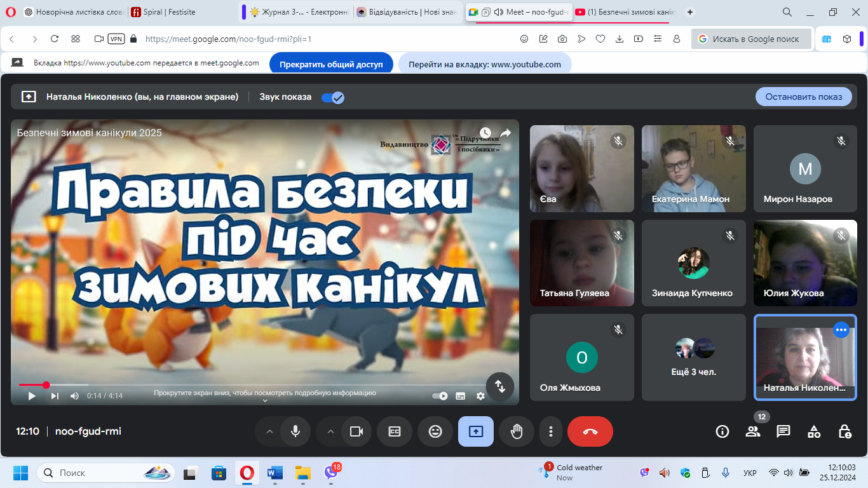This screenshot has height=488, width=868.
Task: Raise hand in the meeting
Action: coord(517,431)
